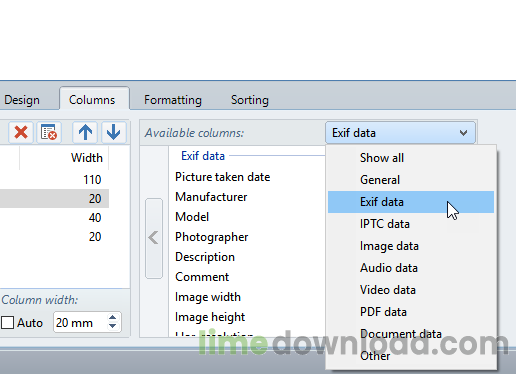The width and height of the screenshot is (516, 374).
Task: Select the row with width 110
Action: (x=54, y=180)
